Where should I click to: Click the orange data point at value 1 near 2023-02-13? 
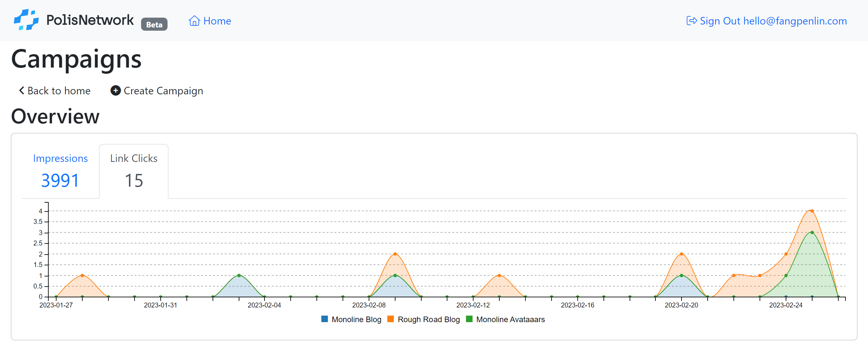tap(499, 275)
